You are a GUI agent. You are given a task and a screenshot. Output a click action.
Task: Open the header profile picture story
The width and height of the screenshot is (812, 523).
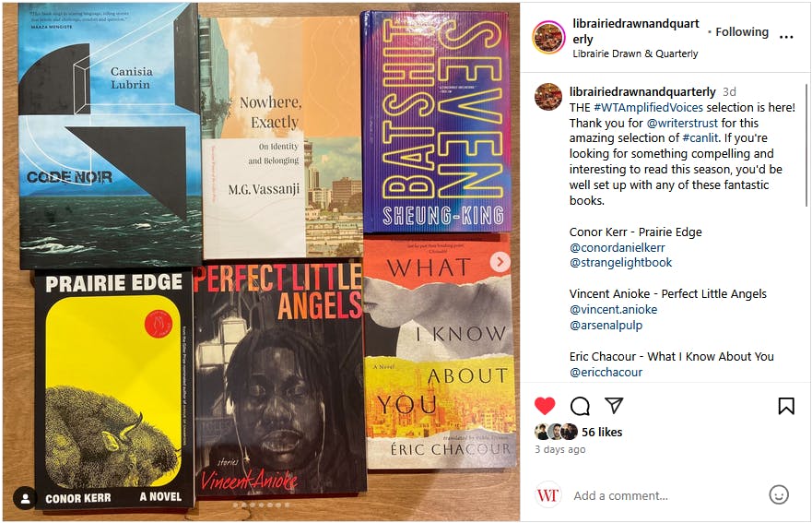point(549,37)
